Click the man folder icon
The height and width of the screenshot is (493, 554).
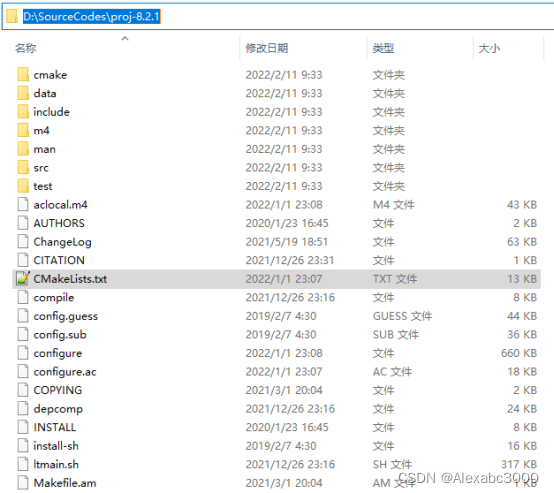(x=23, y=149)
